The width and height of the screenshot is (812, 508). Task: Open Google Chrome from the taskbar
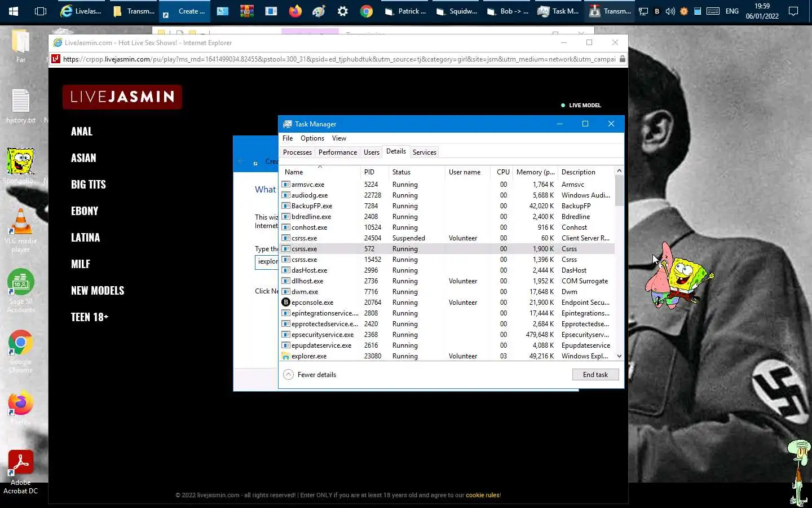pyautogui.click(x=367, y=11)
